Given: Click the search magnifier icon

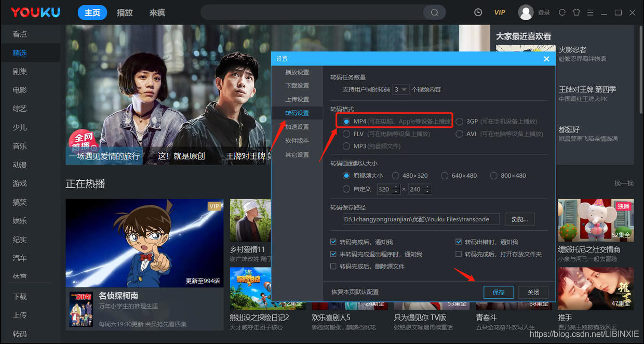Looking at the screenshot, I should [434, 12].
